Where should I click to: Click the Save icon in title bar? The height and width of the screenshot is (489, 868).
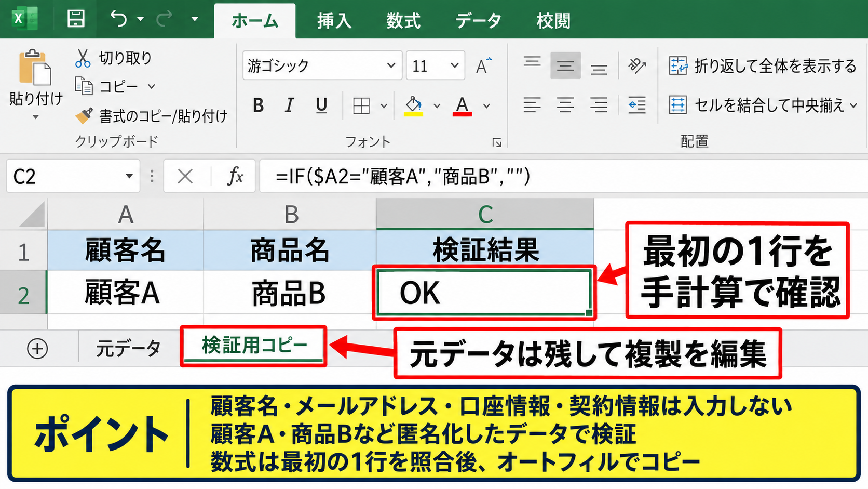point(76,19)
